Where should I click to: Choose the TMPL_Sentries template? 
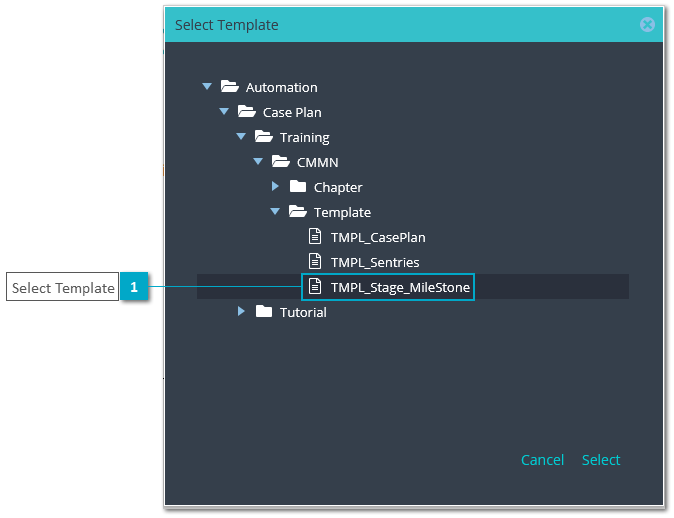[x=375, y=262]
